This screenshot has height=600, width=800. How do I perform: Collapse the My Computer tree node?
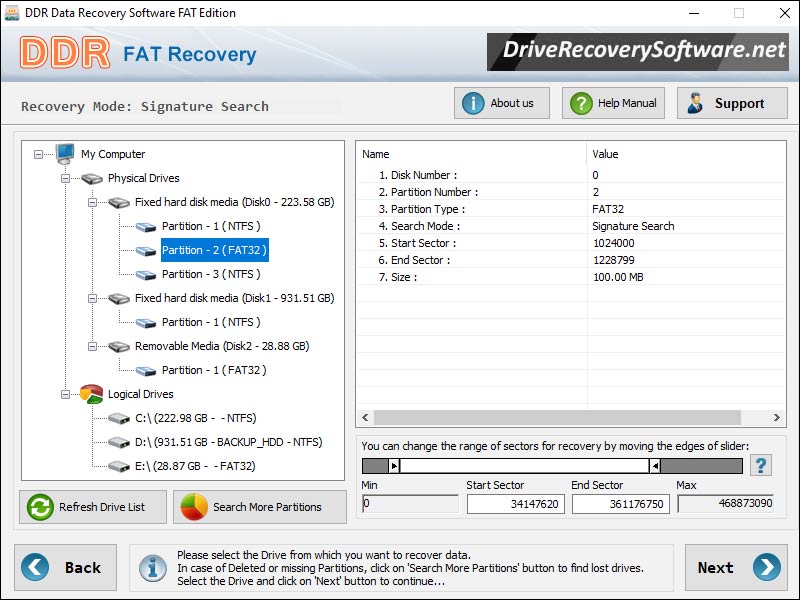click(x=38, y=154)
